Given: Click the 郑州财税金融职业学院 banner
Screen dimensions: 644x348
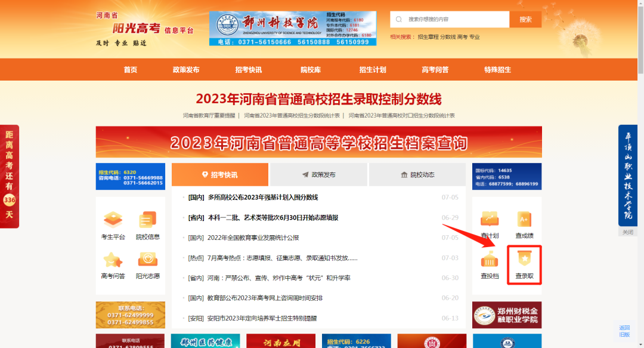Looking at the screenshot, I should (x=507, y=313).
